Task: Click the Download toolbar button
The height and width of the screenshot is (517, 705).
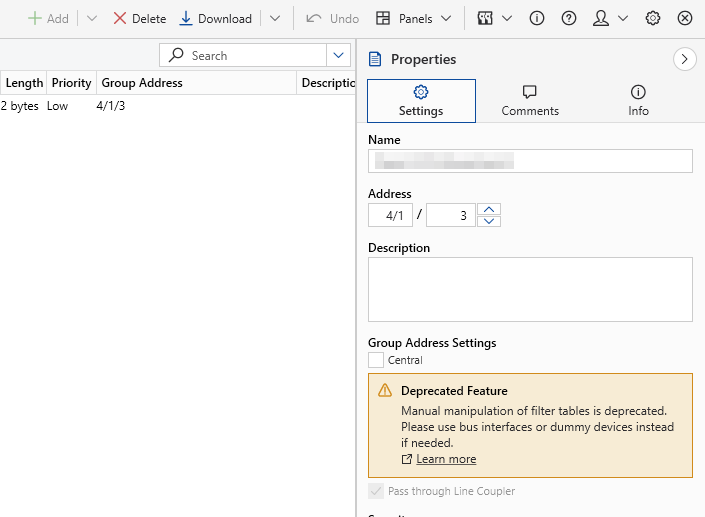Action: [215, 19]
